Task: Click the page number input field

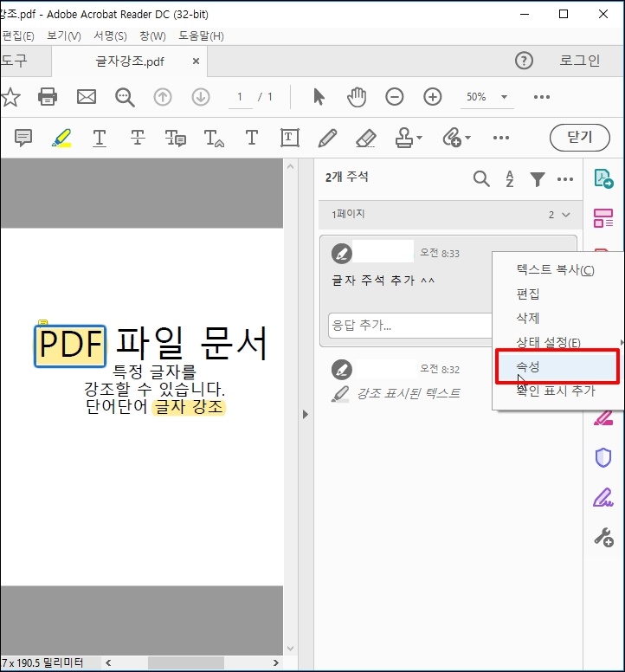Action: [240, 97]
